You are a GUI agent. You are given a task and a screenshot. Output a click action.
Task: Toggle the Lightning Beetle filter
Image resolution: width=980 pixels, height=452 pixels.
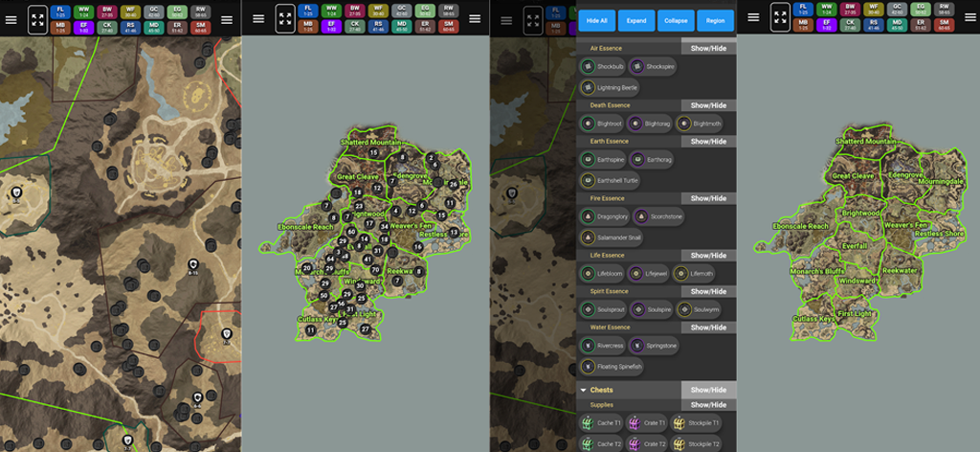point(610,87)
